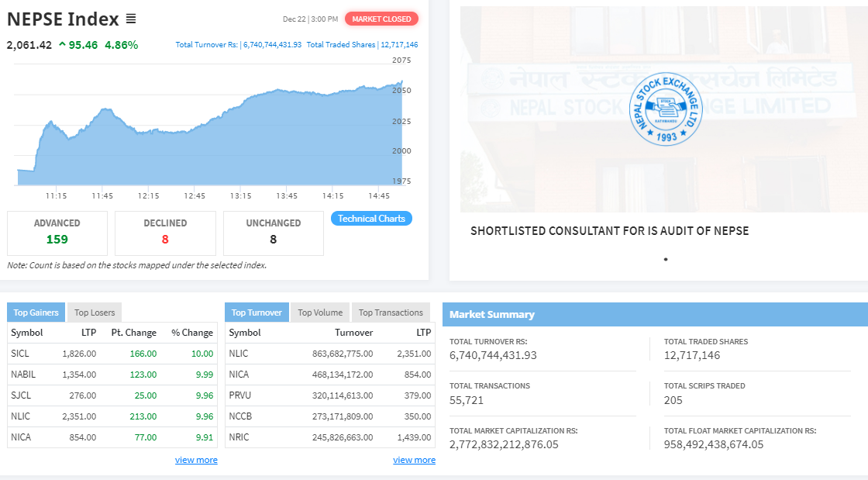Click NABIL's point change of 123.00
The width and height of the screenshot is (868, 480).
(x=143, y=375)
